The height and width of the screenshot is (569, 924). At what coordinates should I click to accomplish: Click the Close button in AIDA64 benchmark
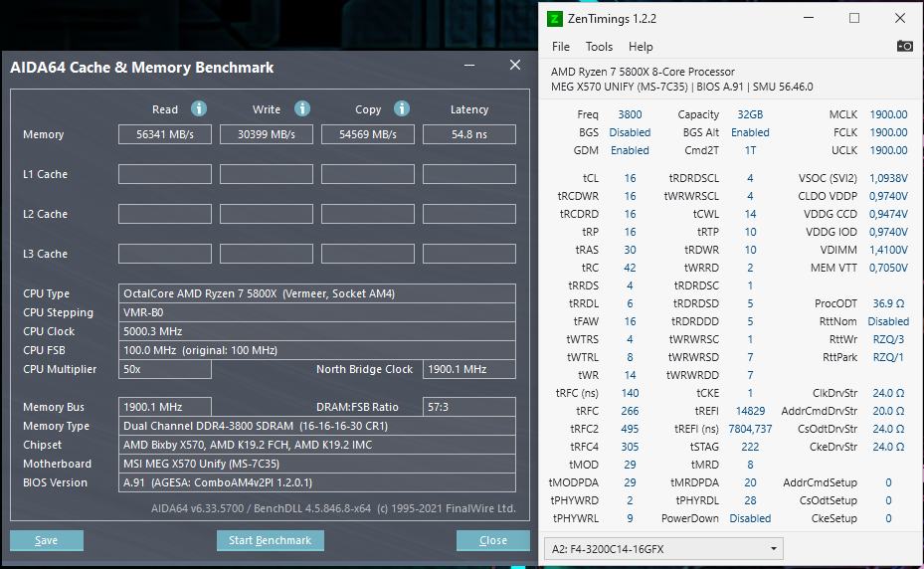coord(492,541)
